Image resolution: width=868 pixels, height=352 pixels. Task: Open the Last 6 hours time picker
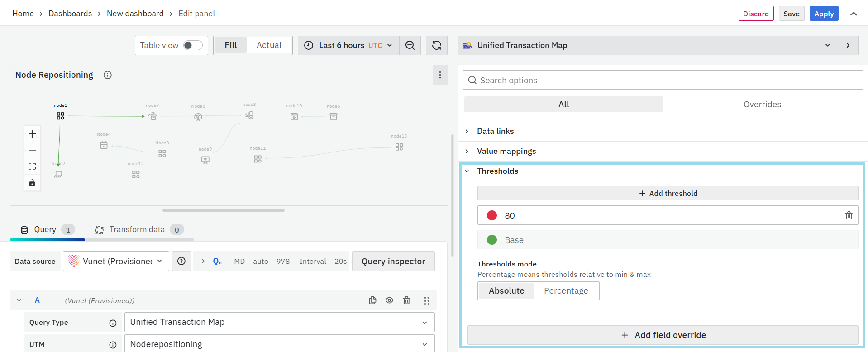(x=348, y=45)
